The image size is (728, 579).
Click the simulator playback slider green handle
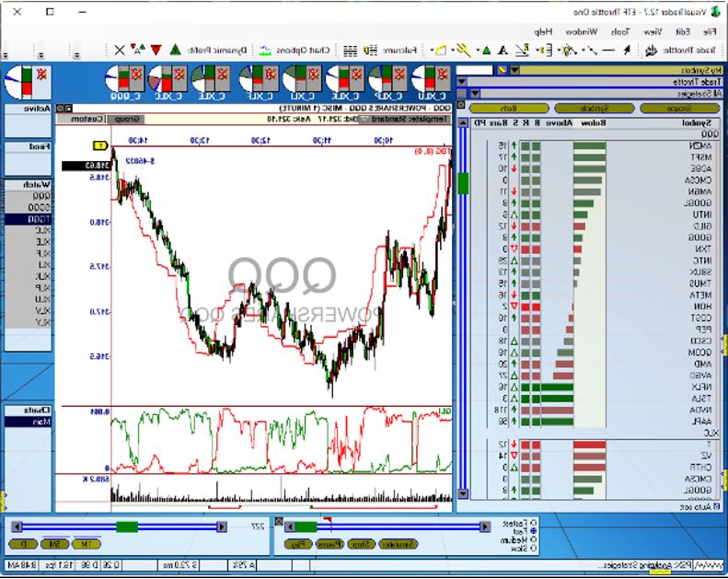(x=306, y=527)
